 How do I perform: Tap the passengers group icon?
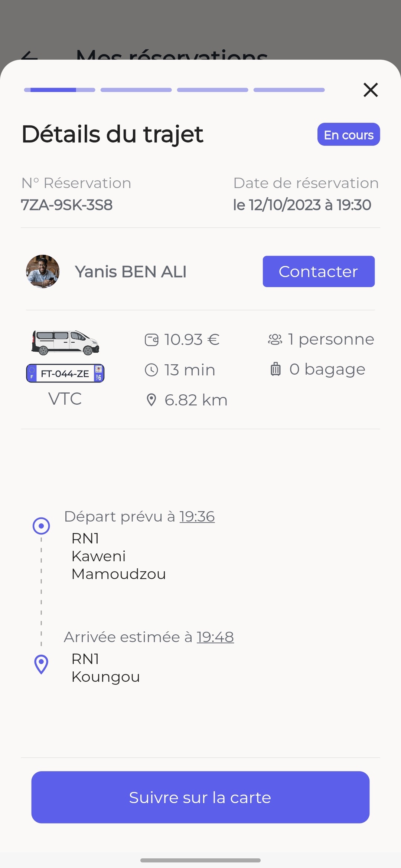pos(275,339)
